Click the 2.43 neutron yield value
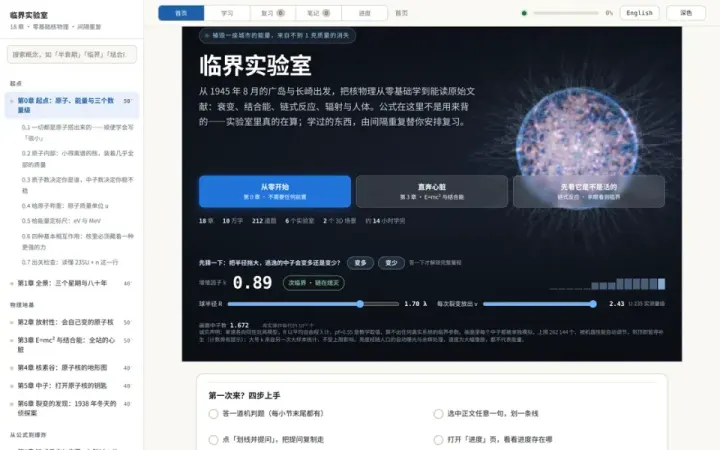Image resolution: width=720 pixels, height=450 pixels. (x=617, y=304)
